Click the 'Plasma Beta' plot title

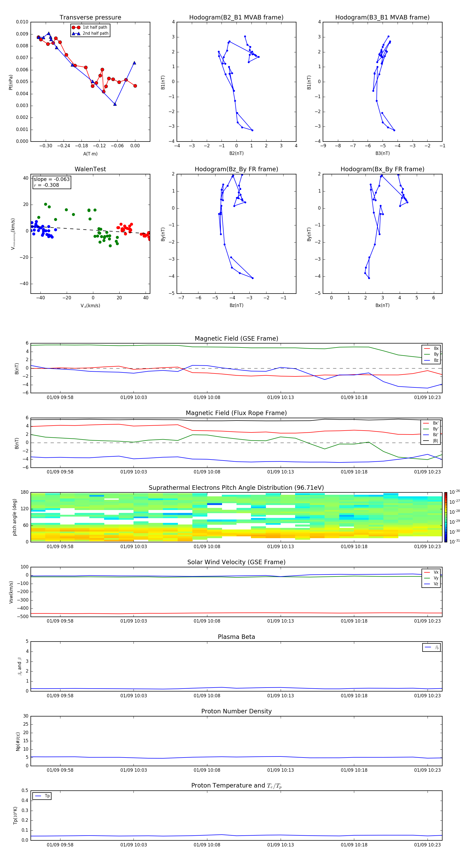(x=236, y=637)
